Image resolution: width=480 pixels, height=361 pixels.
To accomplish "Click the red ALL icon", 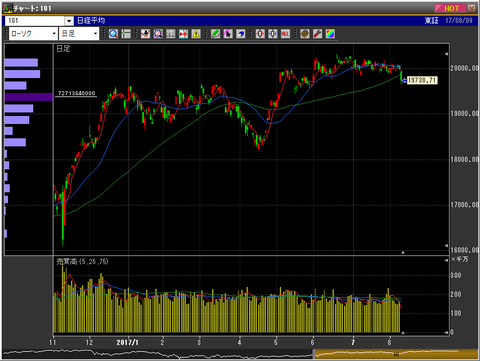I will tap(285, 34).
